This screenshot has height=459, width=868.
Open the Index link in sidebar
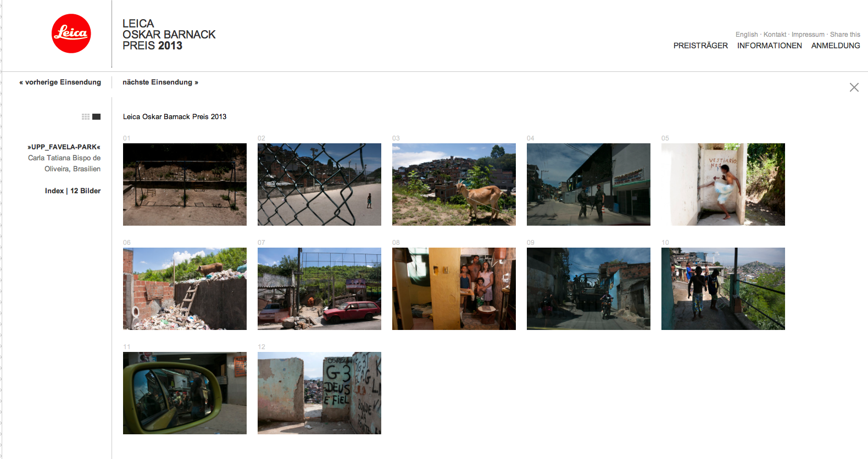click(x=54, y=191)
